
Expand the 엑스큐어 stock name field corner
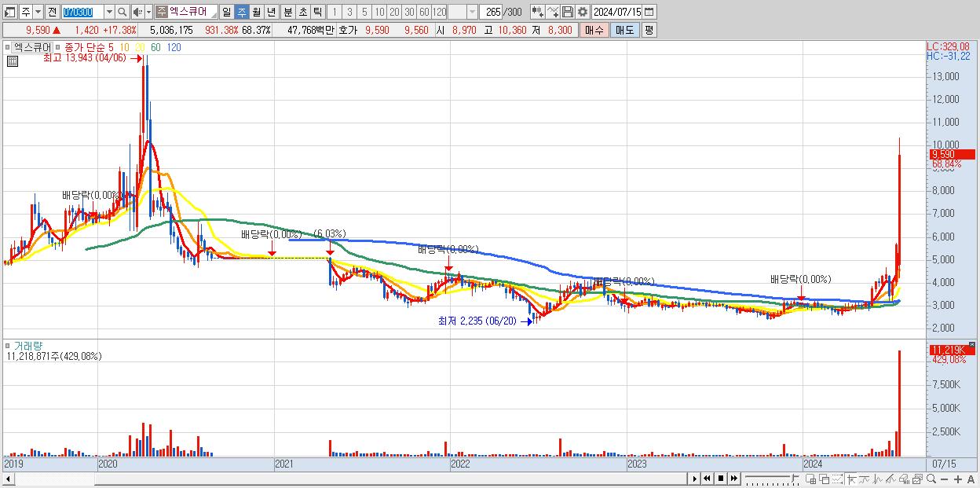(x=214, y=16)
